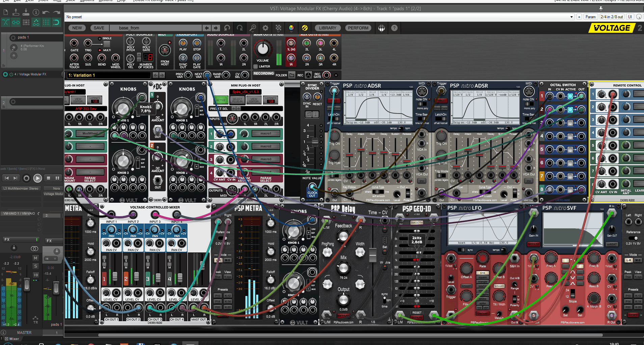Open the Voltage zoom magnifier tool
This screenshot has width=644, height=345.
point(252,28)
